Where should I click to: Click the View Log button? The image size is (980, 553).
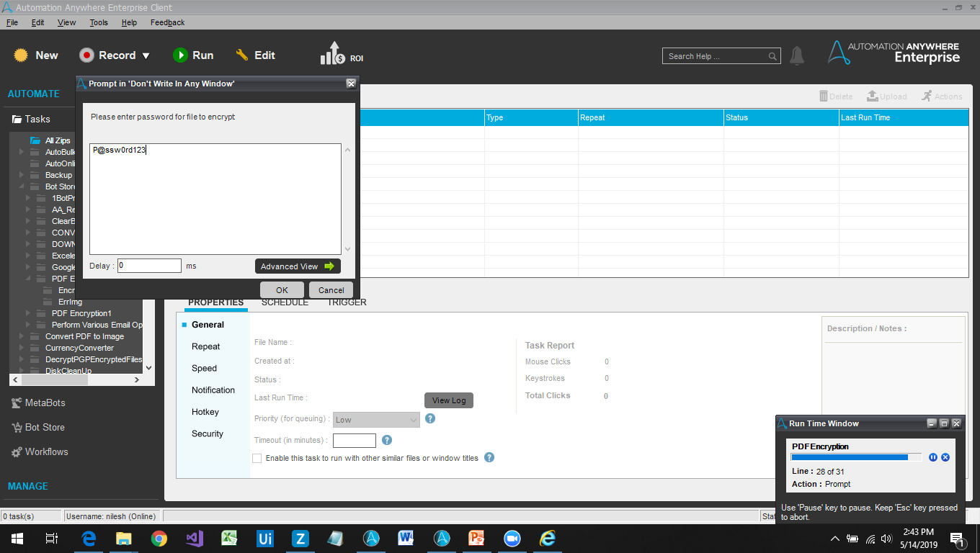[449, 400]
